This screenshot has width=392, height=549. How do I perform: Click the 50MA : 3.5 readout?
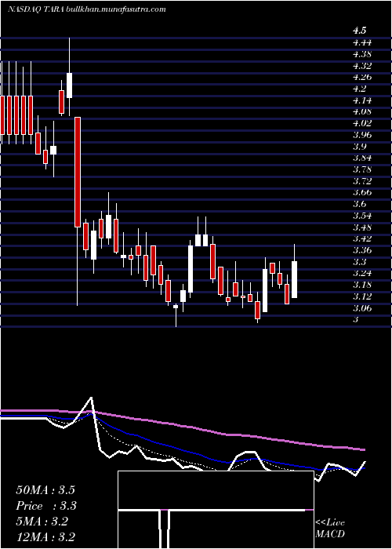pyautogui.click(x=45, y=490)
